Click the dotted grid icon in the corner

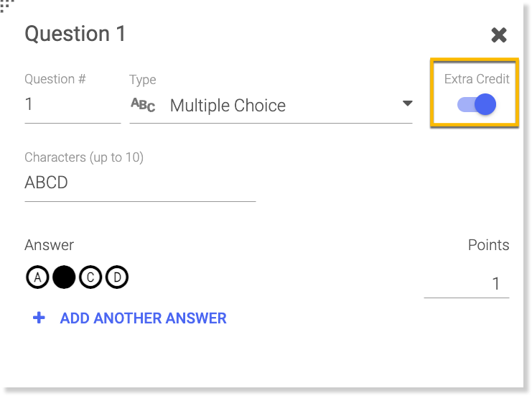tap(7, 6)
